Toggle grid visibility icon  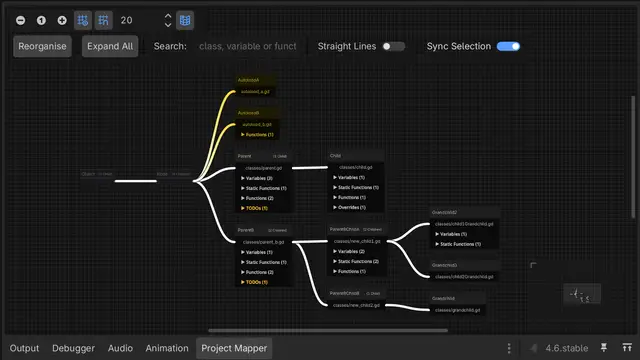point(83,20)
